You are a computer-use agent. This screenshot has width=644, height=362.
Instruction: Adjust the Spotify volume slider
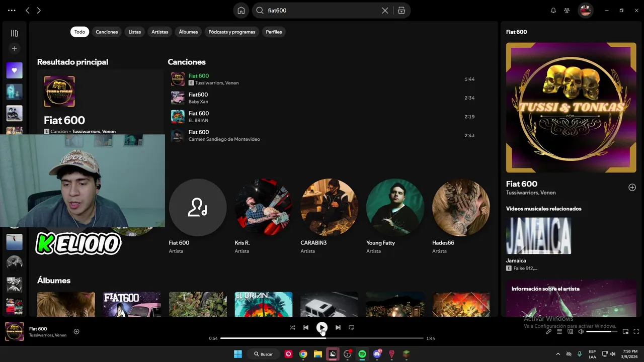tap(602, 331)
